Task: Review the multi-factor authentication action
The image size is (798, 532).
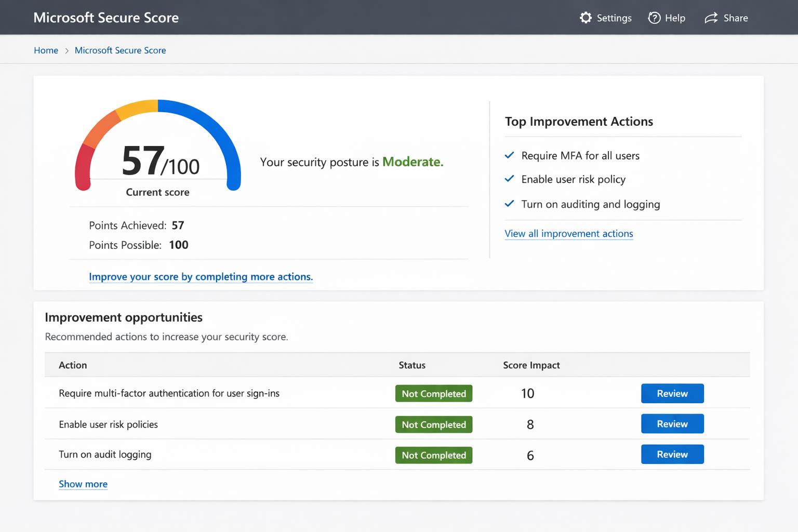Action: 672,393
